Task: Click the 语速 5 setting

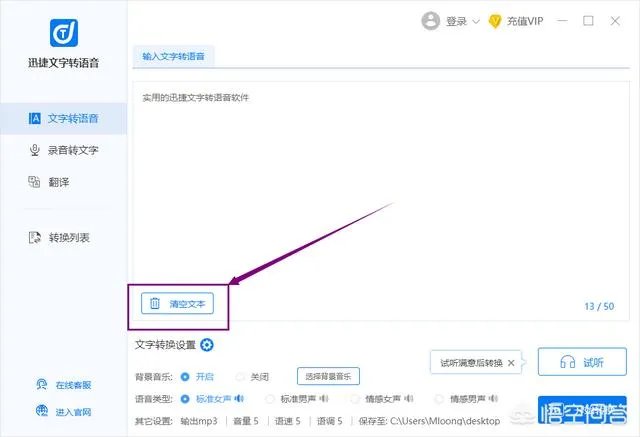Action: tap(287, 421)
